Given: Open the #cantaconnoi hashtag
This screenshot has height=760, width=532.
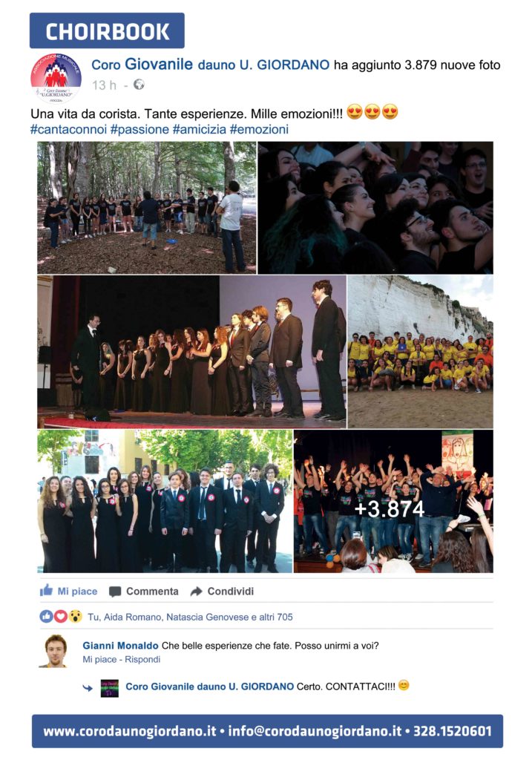Looking at the screenshot, I should 68,129.
